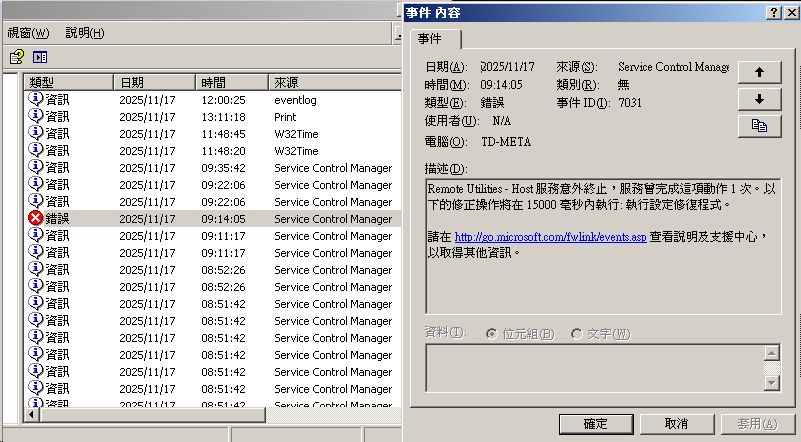
Task: Click time cell 11:48:45
Action: tap(223, 134)
